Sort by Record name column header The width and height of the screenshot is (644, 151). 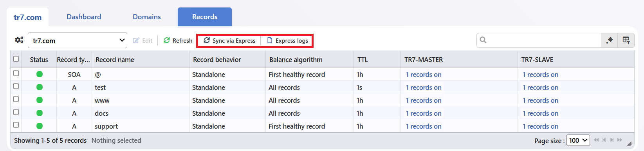(141, 60)
